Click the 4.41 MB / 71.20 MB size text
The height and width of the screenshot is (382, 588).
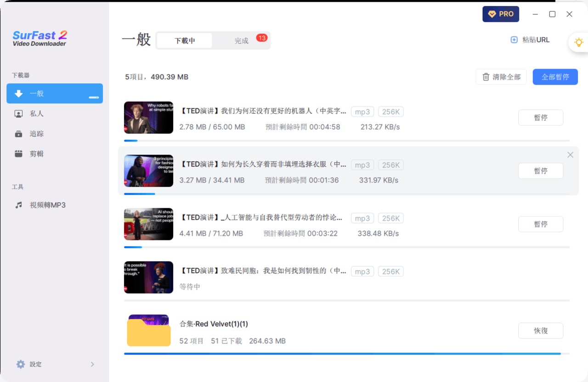coord(211,234)
